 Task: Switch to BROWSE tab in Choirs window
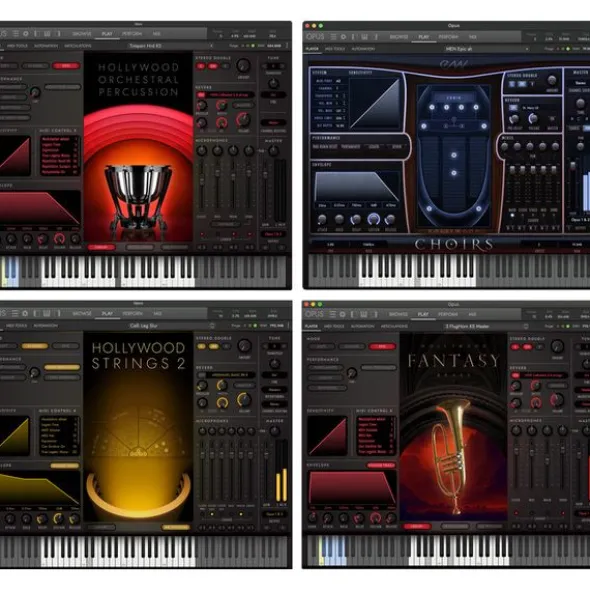pos(399,37)
